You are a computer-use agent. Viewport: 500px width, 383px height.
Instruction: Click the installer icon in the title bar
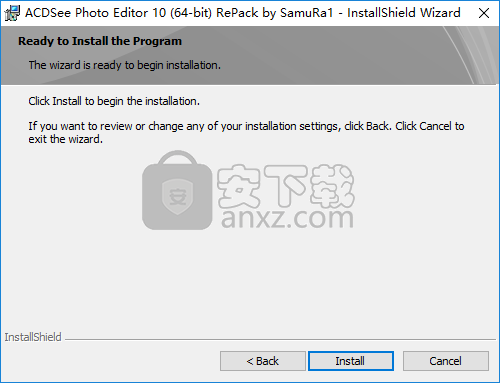click(12, 13)
